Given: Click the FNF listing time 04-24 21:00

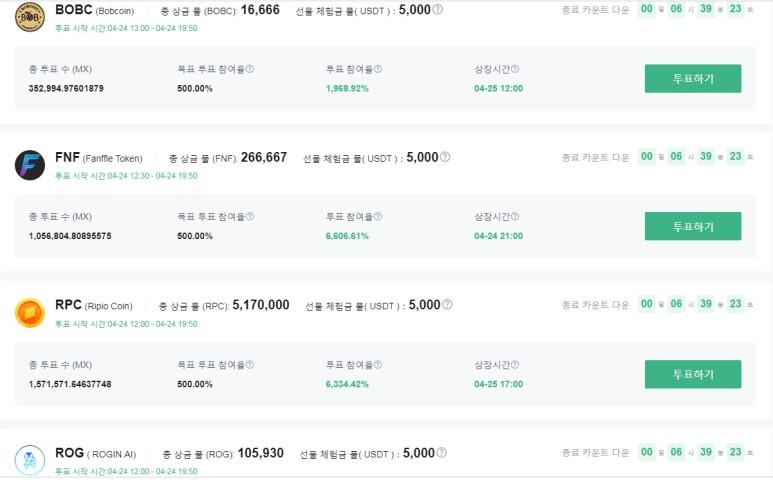Looking at the screenshot, I should [498, 236].
